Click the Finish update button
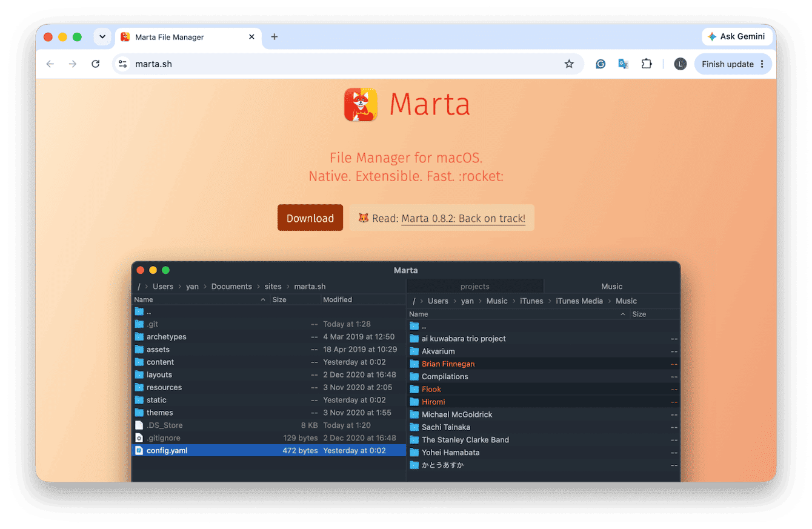Screen dimensions: 812x529 [x=733, y=64]
